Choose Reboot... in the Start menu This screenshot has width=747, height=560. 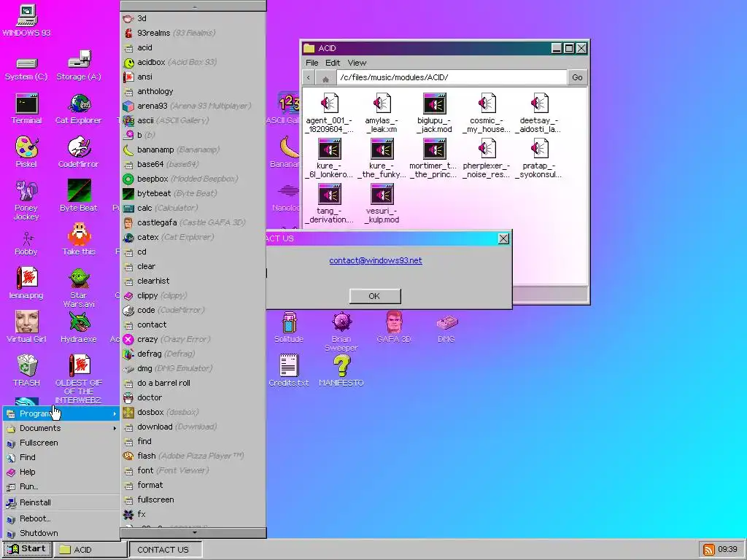(61, 518)
